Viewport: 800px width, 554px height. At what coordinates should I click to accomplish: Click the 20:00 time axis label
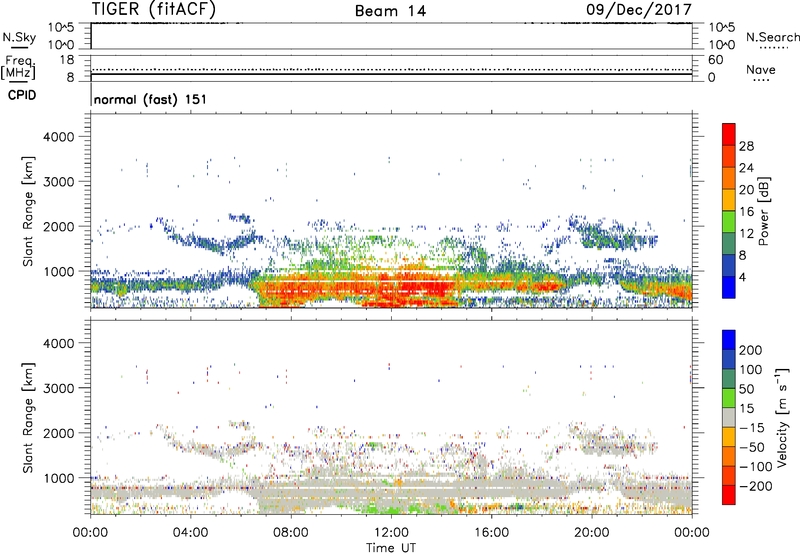(591, 533)
